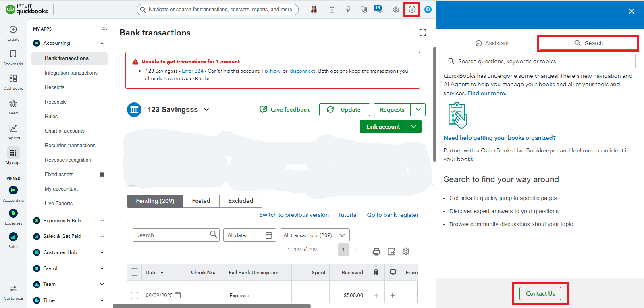Select the Search tab in help panel
Viewport: 644px width, 308px height.
coord(588,43)
